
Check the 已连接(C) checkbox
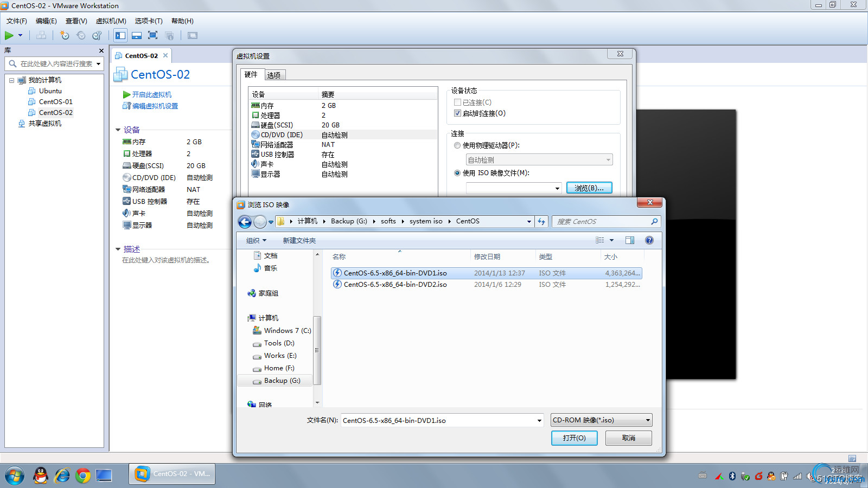(457, 102)
